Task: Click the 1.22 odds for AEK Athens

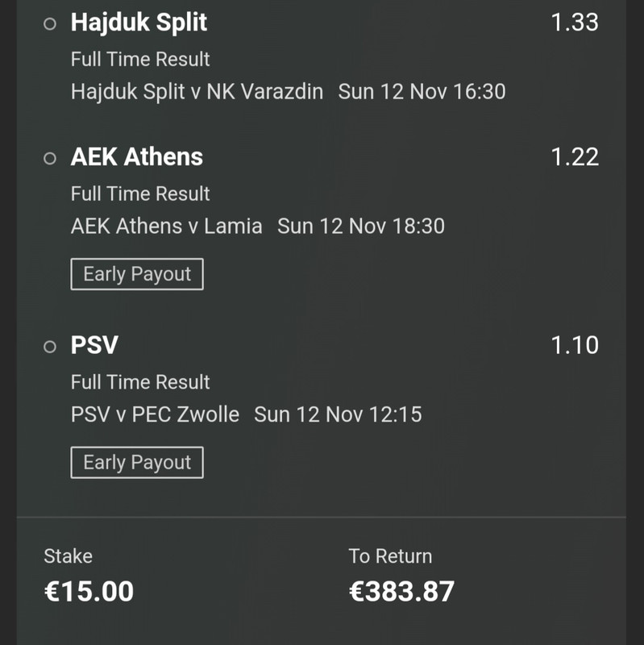Action: tap(574, 157)
